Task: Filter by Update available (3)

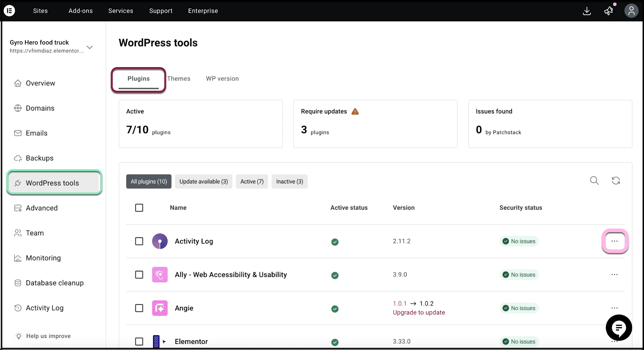Action: click(204, 181)
